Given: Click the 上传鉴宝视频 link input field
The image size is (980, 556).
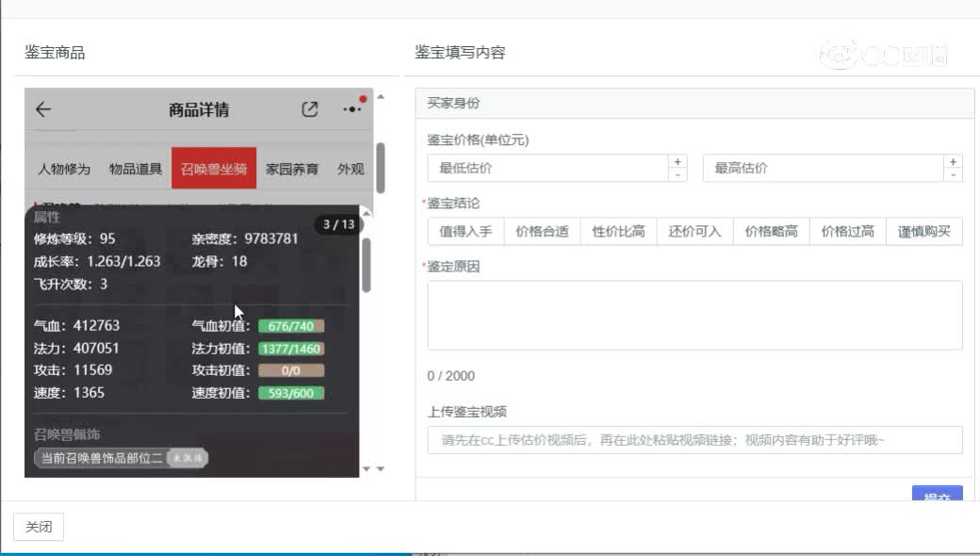Looking at the screenshot, I should 694,440.
